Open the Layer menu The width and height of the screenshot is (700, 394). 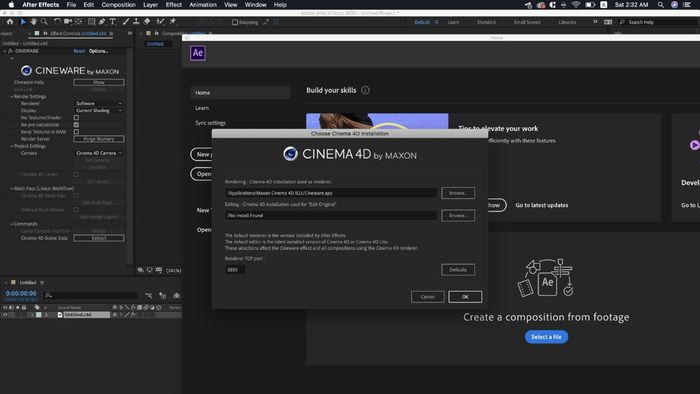coord(150,4)
